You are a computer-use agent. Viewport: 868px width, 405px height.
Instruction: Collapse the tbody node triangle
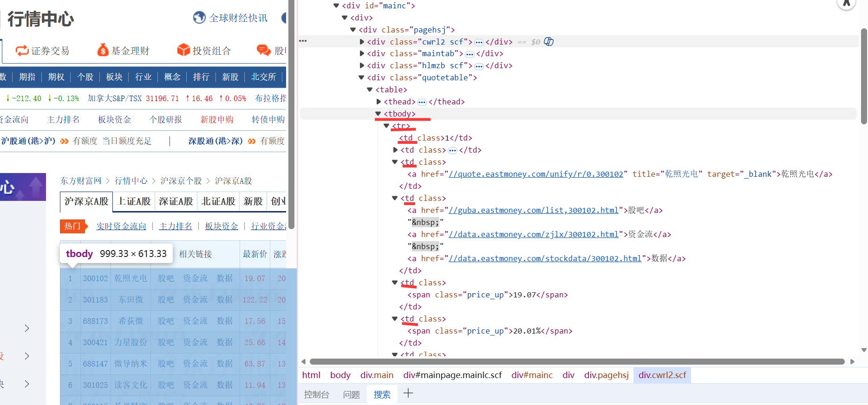(x=378, y=114)
